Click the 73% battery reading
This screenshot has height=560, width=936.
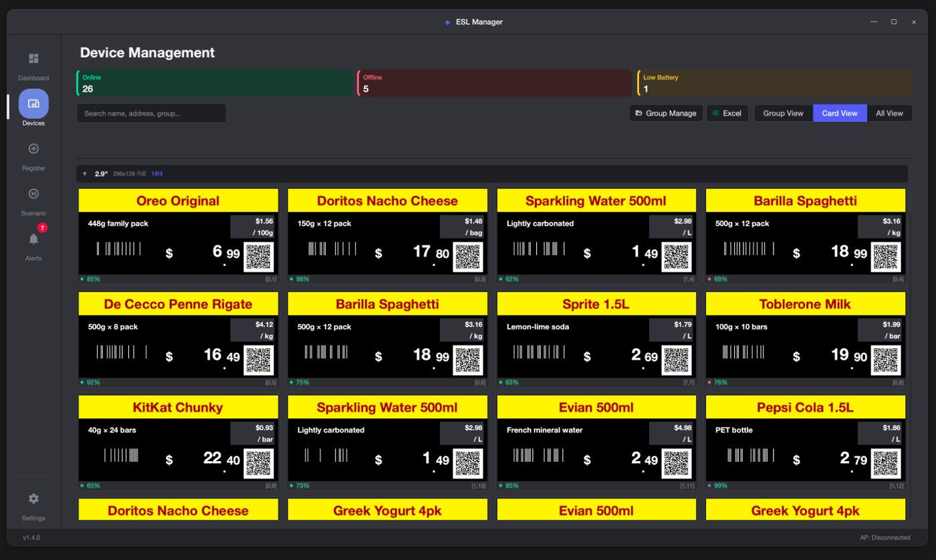pos(302,486)
